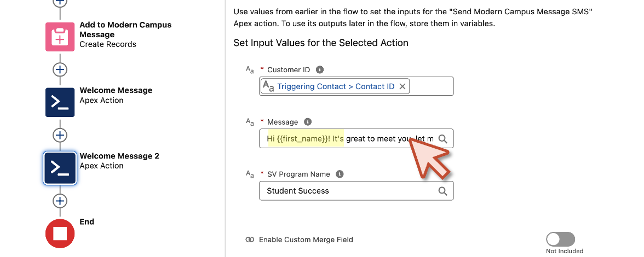Open the SV Program Name info icon
This screenshot has height=257, width=644.
[340, 174]
